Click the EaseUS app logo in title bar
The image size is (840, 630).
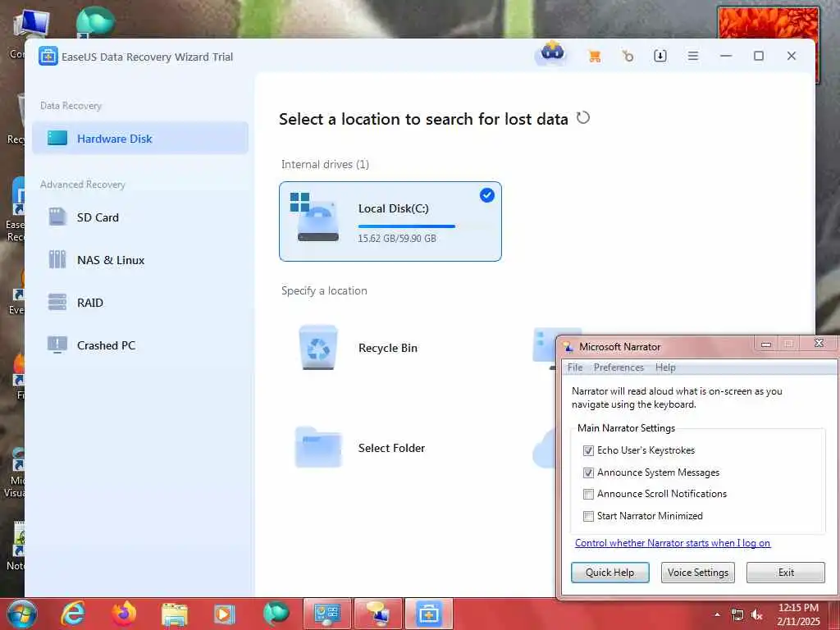[48, 56]
